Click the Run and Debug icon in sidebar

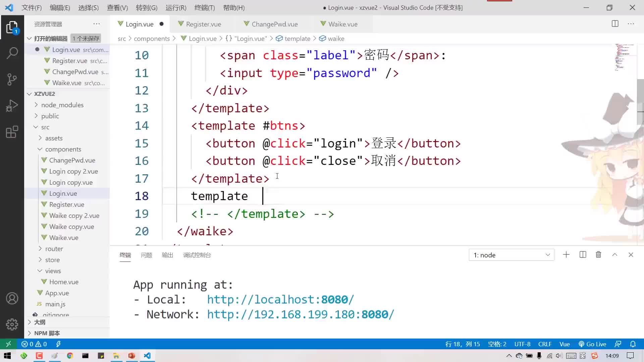tap(12, 105)
